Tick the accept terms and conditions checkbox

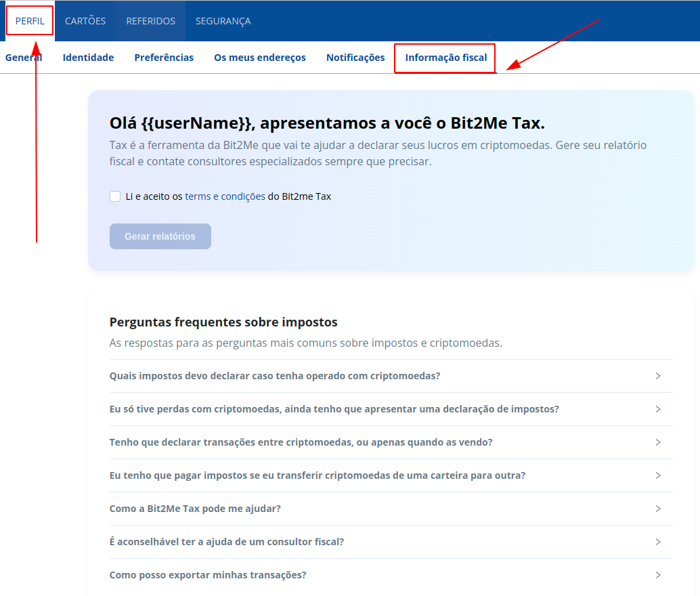click(115, 196)
